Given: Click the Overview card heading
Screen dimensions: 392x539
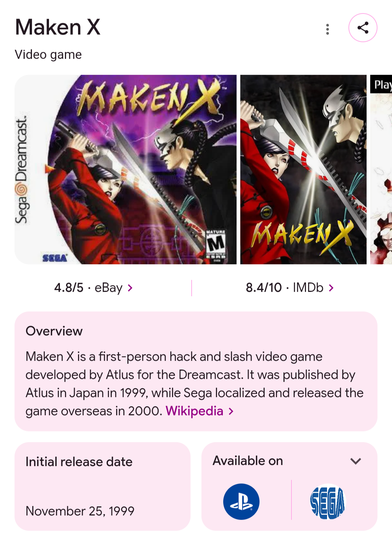Looking at the screenshot, I should coord(54,331).
